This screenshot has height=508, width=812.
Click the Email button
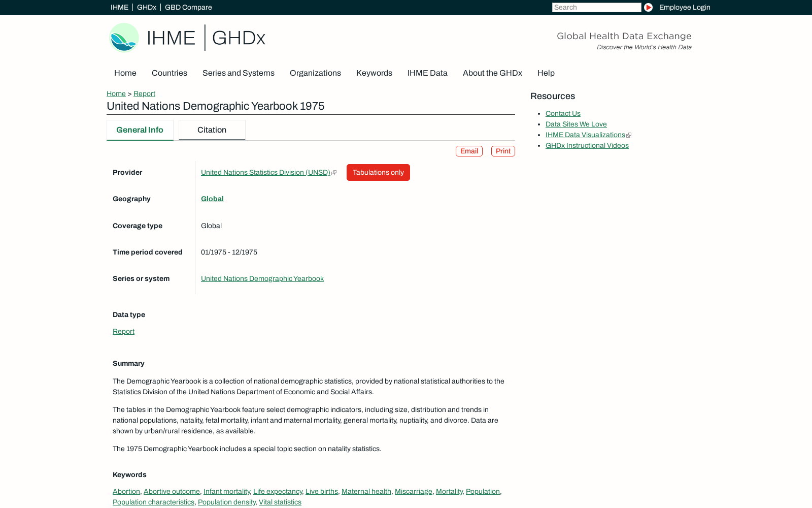point(469,151)
